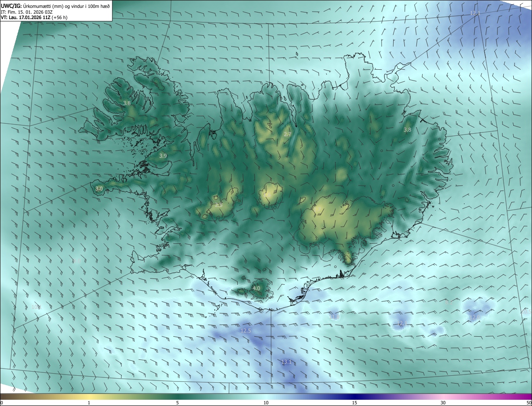Click the 3.8 value in eastern Iceland

[407, 130]
